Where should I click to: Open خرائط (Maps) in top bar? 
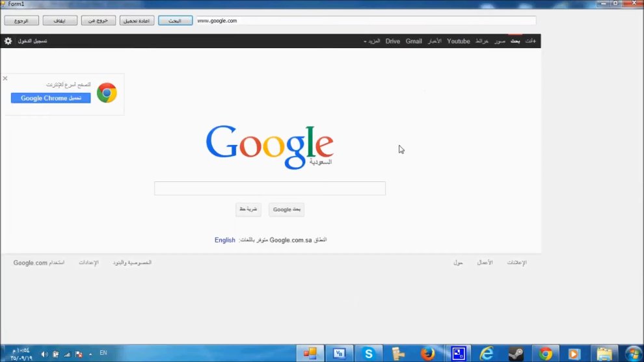pyautogui.click(x=482, y=41)
